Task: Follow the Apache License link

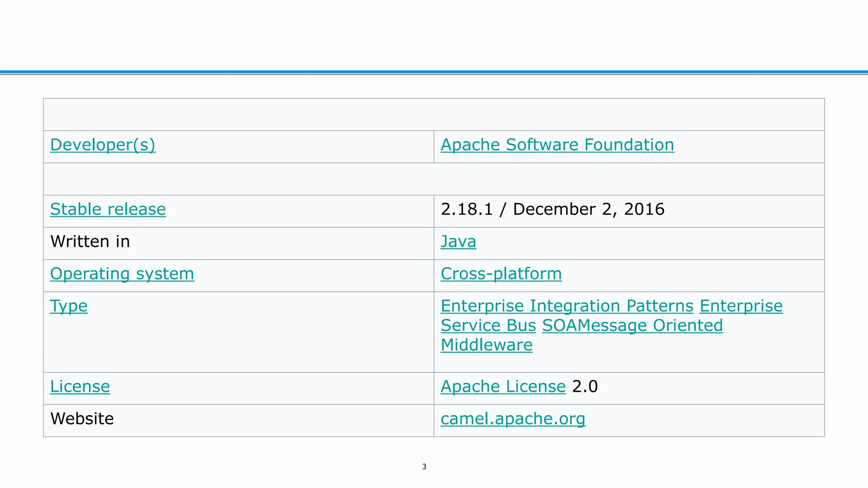Action: click(503, 386)
